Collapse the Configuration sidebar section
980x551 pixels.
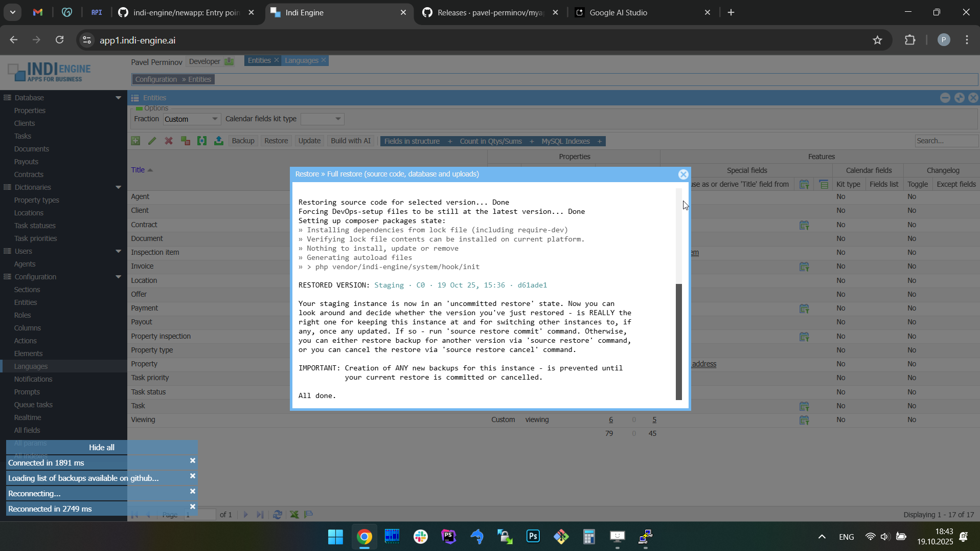tap(118, 277)
